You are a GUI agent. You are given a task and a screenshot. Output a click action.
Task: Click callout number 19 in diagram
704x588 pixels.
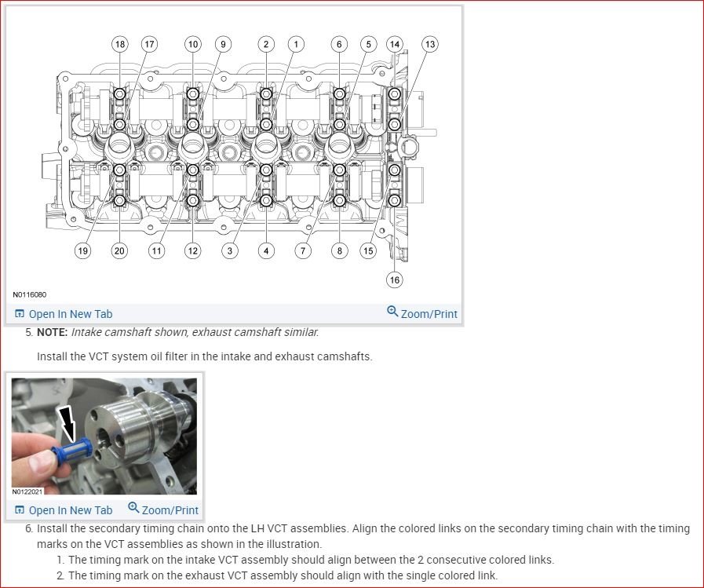pyautogui.click(x=82, y=250)
